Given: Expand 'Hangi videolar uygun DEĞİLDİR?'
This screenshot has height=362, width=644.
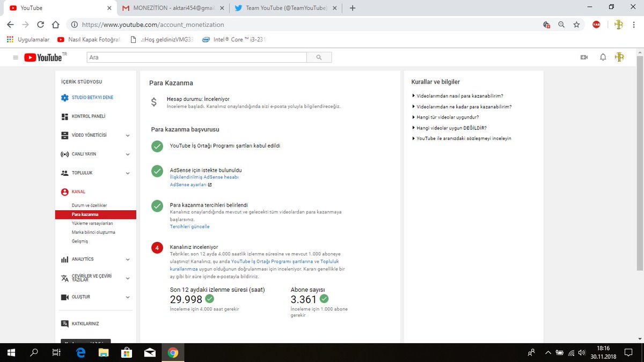Looking at the screenshot, I should click(x=449, y=128).
